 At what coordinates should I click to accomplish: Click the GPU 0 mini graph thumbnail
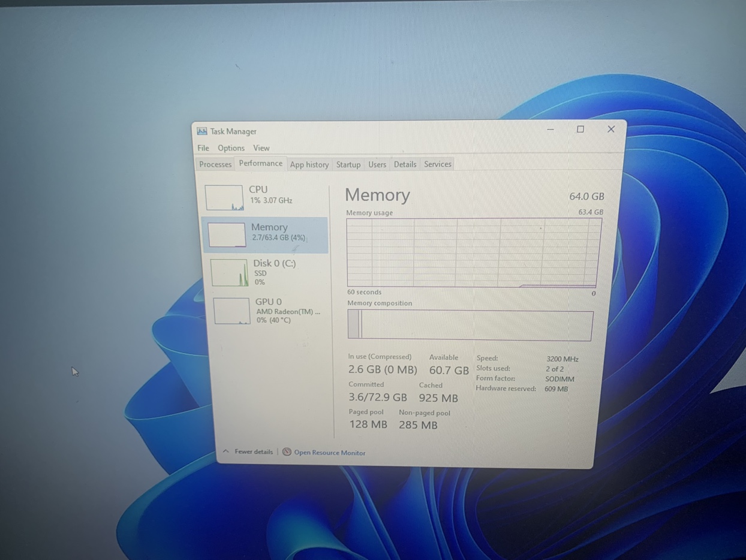[231, 311]
